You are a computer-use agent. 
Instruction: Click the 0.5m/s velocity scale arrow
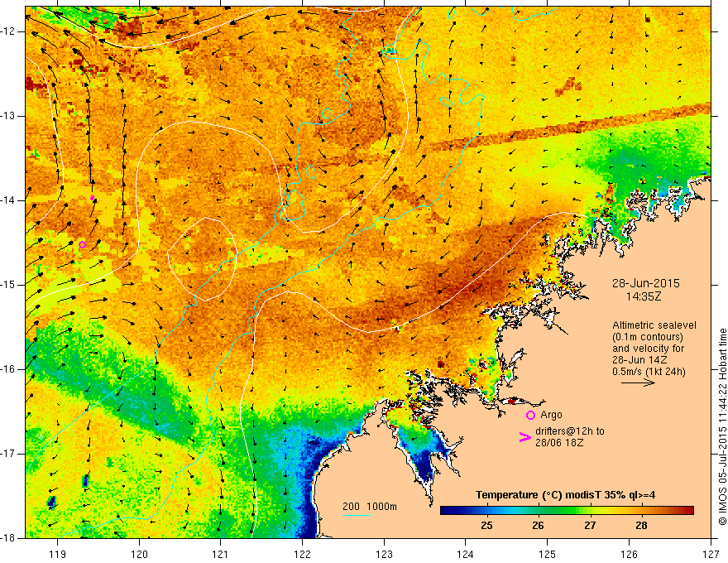tap(638, 383)
